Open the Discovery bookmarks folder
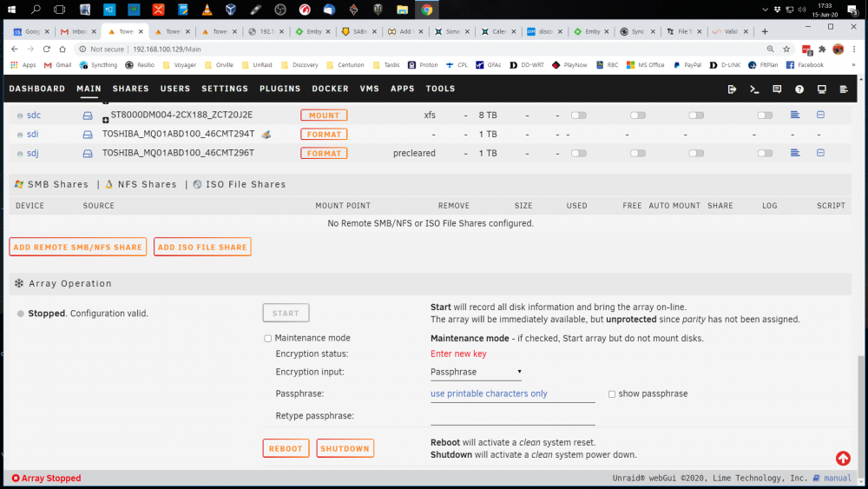The width and height of the screenshot is (868, 489). click(300, 65)
